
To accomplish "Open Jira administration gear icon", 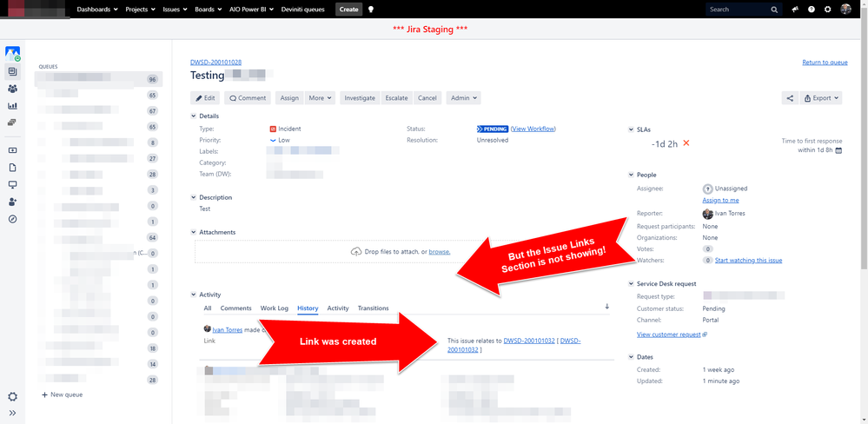I will point(827,10).
